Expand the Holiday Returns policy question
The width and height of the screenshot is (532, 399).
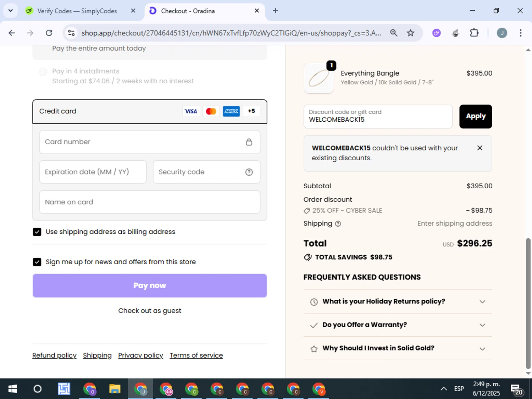398,301
